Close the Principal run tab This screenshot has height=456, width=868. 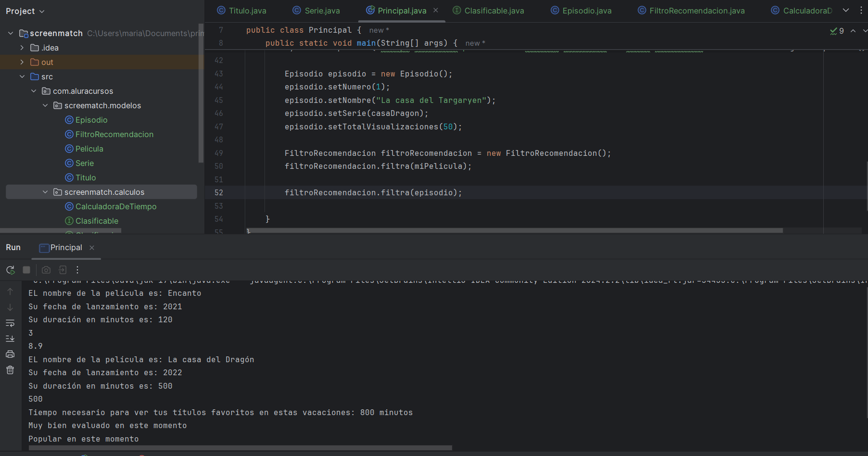[92, 248]
